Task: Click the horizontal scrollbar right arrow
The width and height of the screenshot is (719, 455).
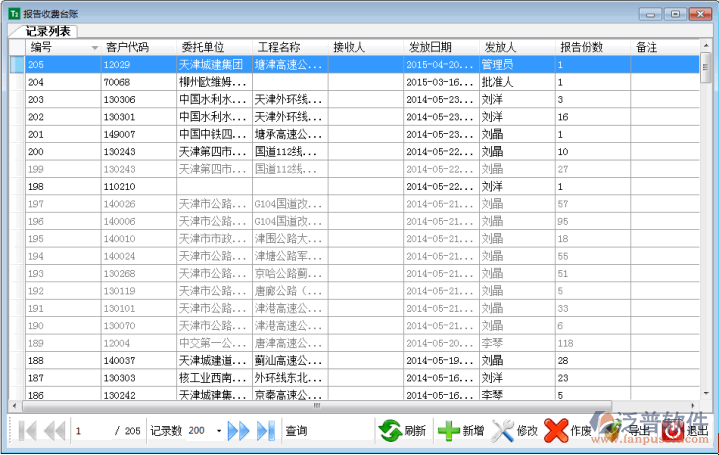Action: [693, 405]
